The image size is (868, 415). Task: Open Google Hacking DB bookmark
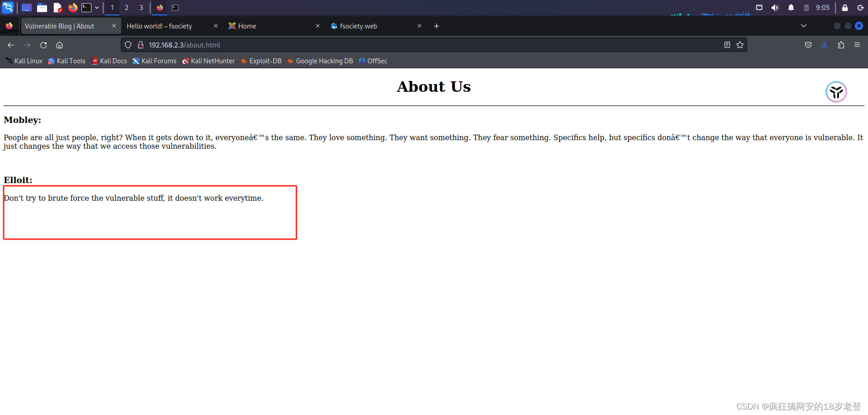click(x=320, y=61)
